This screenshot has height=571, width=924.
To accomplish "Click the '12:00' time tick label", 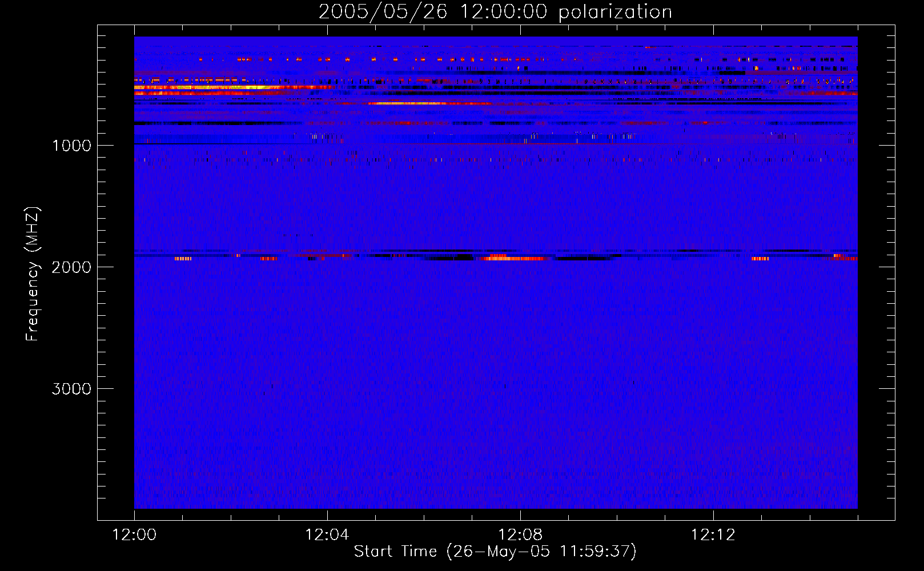I will [134, 535].
